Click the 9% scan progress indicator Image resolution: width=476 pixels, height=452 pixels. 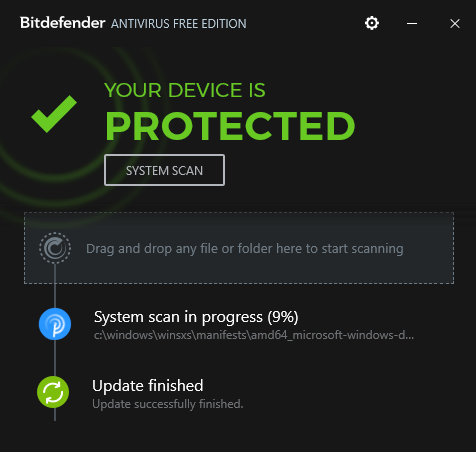(x=283, y=317)
